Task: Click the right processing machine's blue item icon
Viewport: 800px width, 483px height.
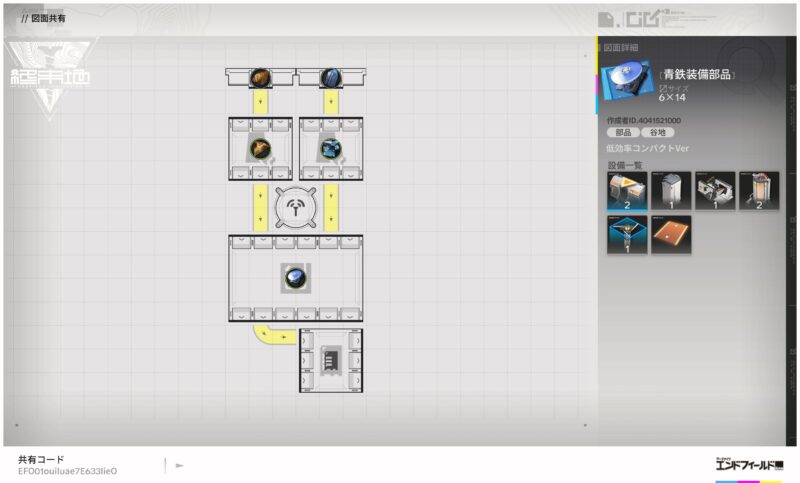Action: (x=330, y=148)
